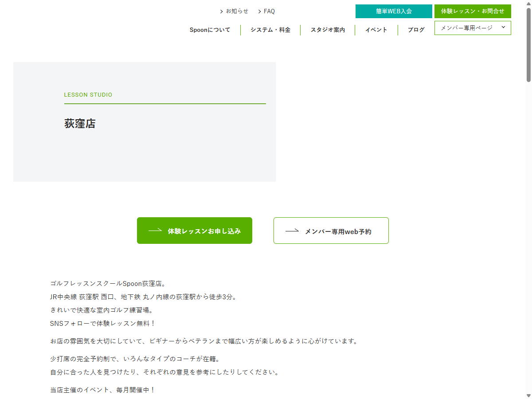532x399 pixels.
Task: Click the line starting お店の雰囲気を大切に
Action: point(204,341)
